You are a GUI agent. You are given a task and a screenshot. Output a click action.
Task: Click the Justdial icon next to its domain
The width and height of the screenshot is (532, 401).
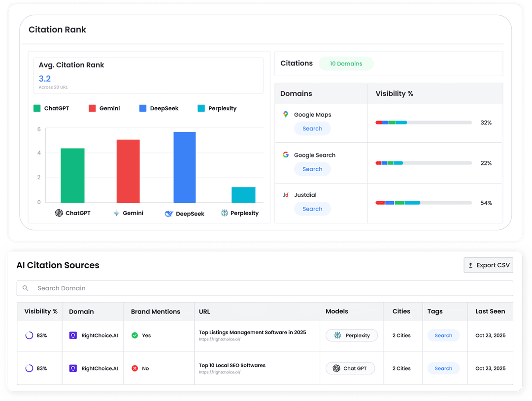coord(286,194)
